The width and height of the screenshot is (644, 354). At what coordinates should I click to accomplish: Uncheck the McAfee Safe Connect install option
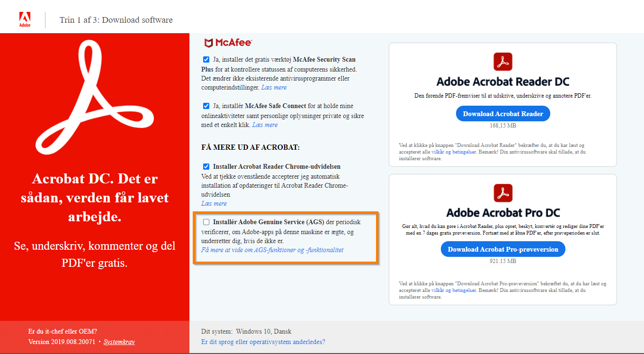tap(206, 106)
